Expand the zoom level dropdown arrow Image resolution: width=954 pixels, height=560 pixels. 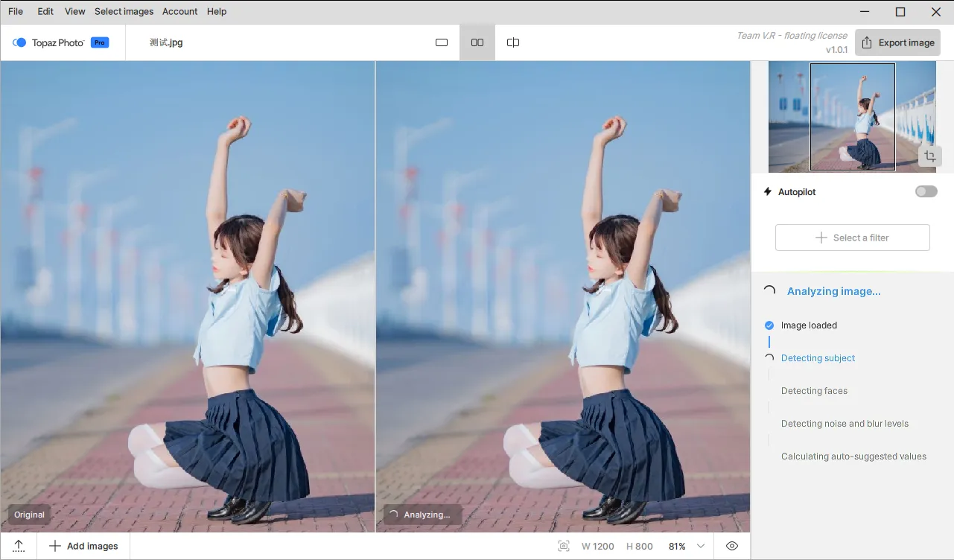coord(701,546)
